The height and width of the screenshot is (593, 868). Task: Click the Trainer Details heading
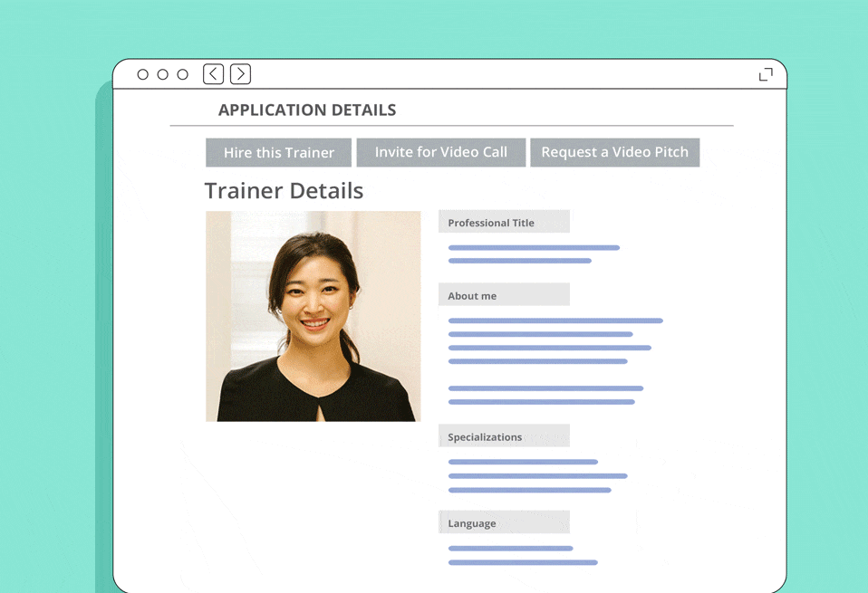click(284, 191)
